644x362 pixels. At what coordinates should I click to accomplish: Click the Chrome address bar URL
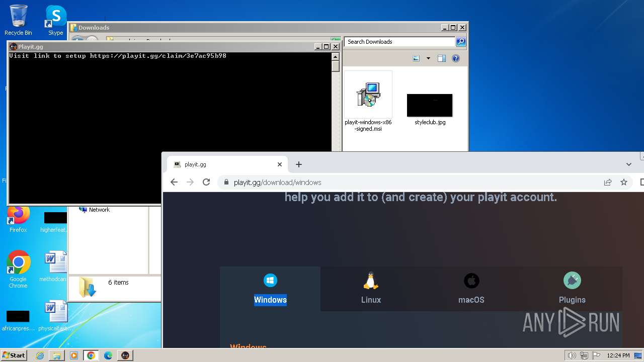pos(277,183)
